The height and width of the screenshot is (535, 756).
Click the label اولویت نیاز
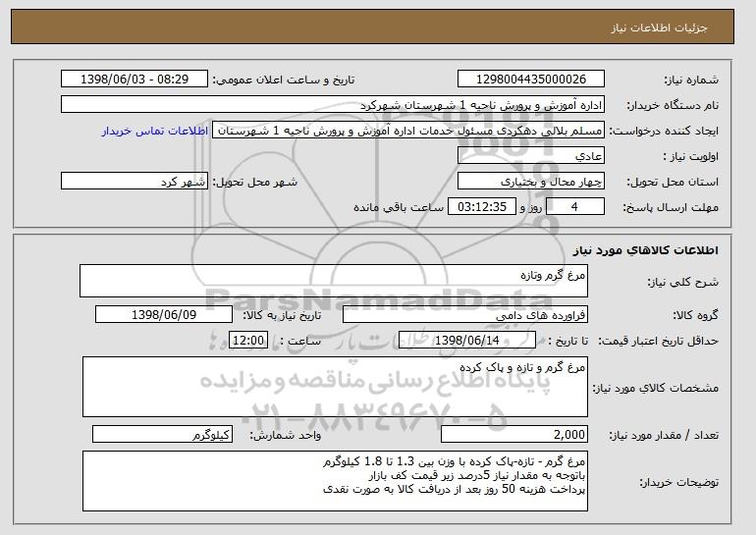click(x=691, y=157)
